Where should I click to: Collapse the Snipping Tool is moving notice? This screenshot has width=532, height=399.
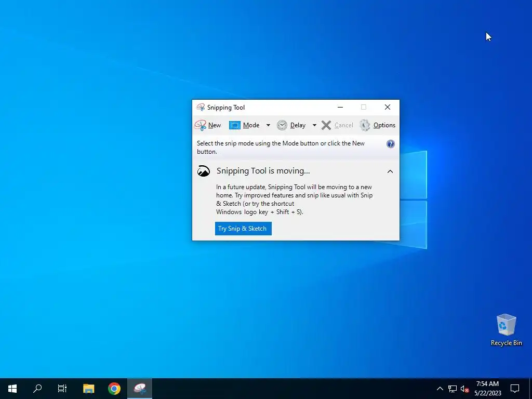pyautogui.click(x=390, y=171)
